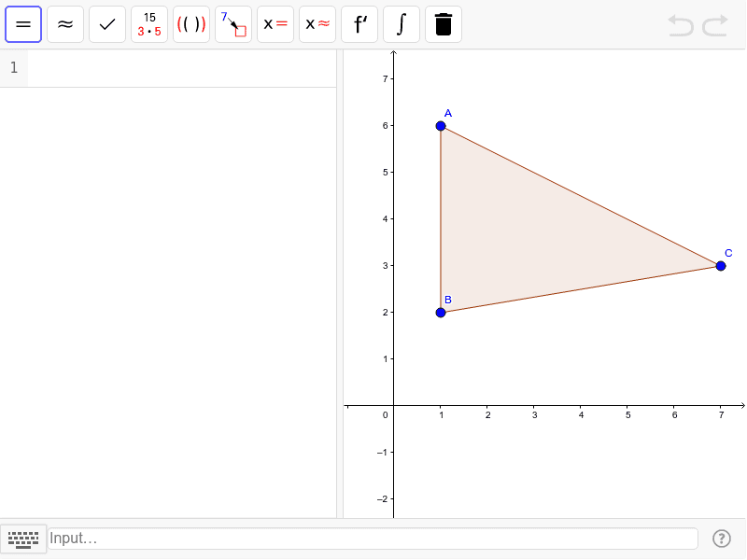Open the virtual keyboard

tap(23, 539)
